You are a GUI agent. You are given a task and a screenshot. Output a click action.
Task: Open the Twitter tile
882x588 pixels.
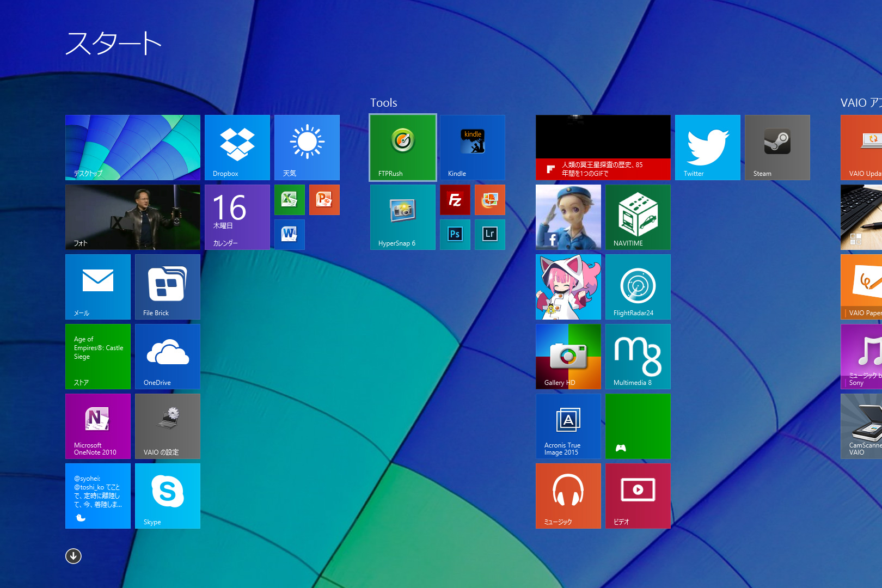pyautogui.click(x=707, y=147)
